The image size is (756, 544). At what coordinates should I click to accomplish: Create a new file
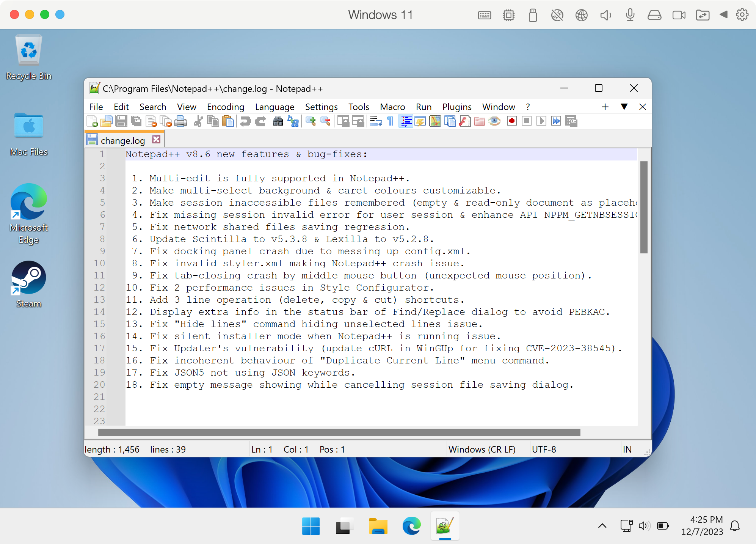click(x=92, y=121)
